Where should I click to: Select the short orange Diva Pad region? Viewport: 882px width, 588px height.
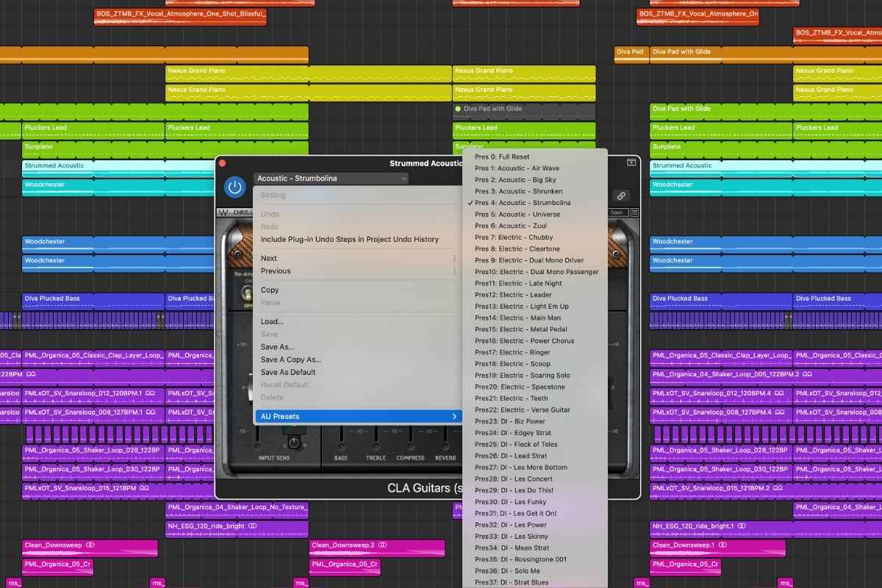pyautogui.click(x=630, y=55)
